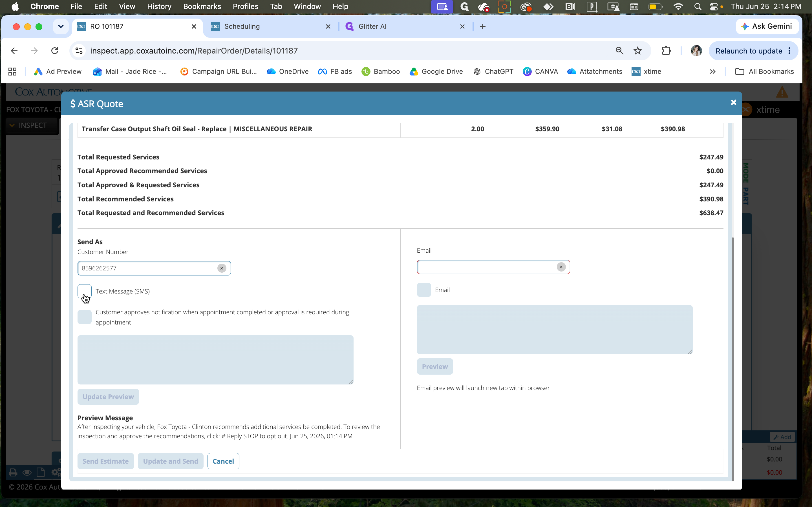Viewport: 812px width, 507px height.
Task: Switch to the Scheduling tab
Action: (x=270, y=26)
